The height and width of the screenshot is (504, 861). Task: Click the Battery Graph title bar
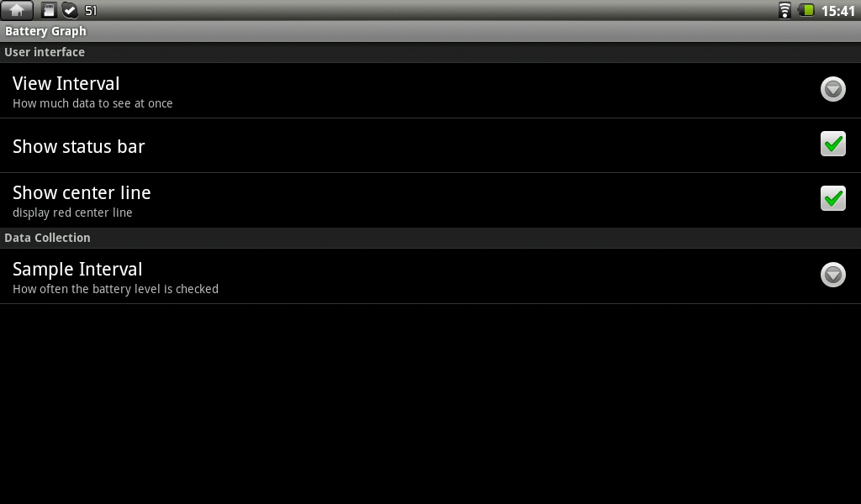tap(430, 31)
